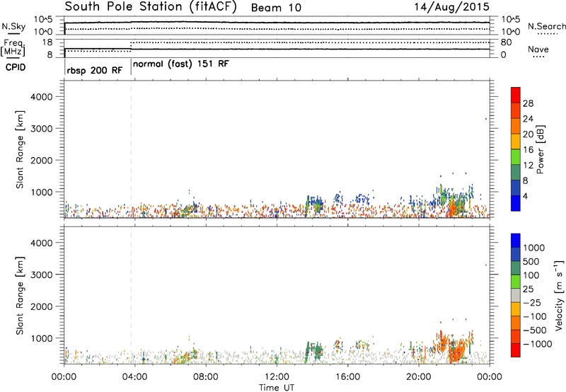Click the '20:00' time axis tick label
Screen dimensions: 566x392
tap(419, 377)
